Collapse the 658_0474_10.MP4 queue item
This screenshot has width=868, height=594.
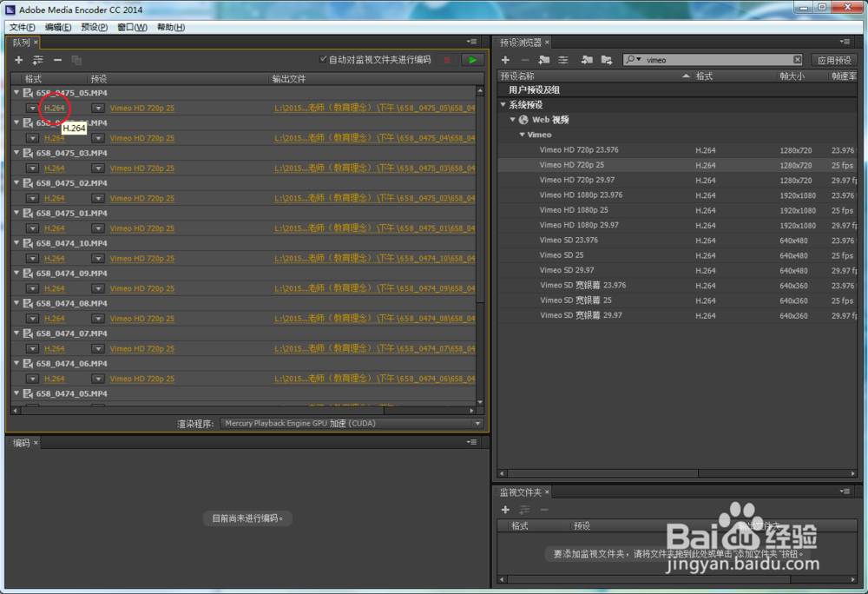pos(16,242)
